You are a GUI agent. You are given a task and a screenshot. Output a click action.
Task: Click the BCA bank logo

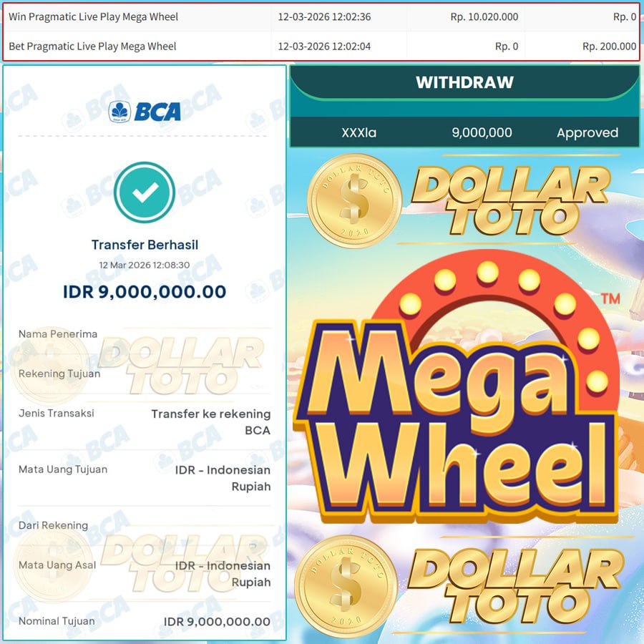145,112
